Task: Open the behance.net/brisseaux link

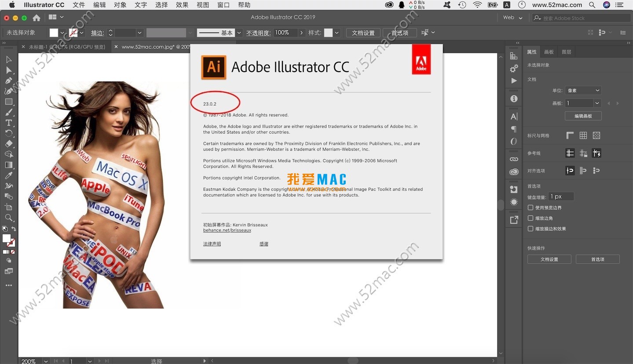Action: (227, 230)
